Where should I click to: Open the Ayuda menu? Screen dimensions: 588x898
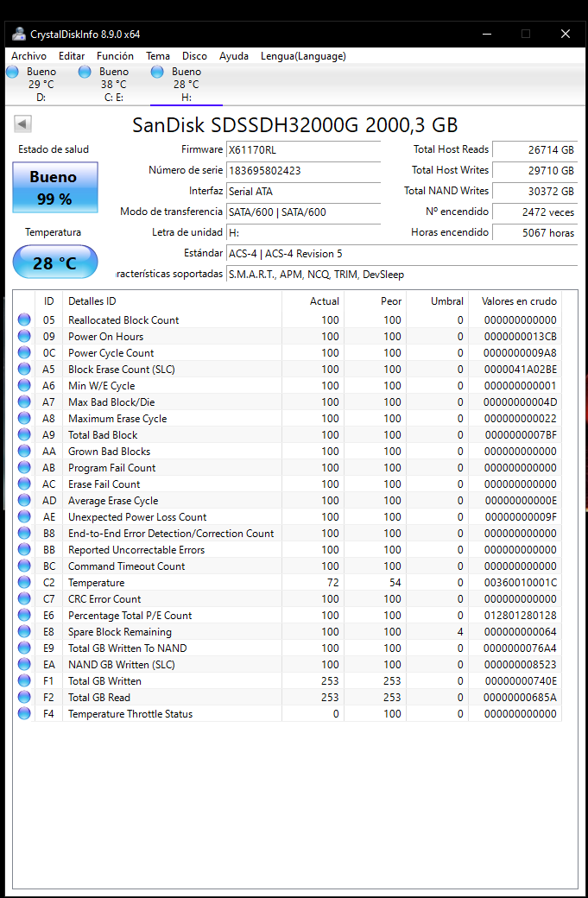(x=234, y=56)
